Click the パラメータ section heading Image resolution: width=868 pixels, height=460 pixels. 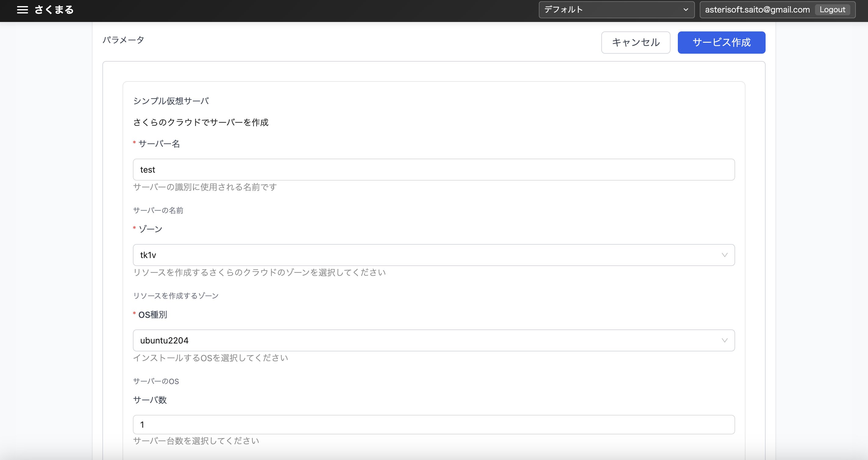pos(123,40)
